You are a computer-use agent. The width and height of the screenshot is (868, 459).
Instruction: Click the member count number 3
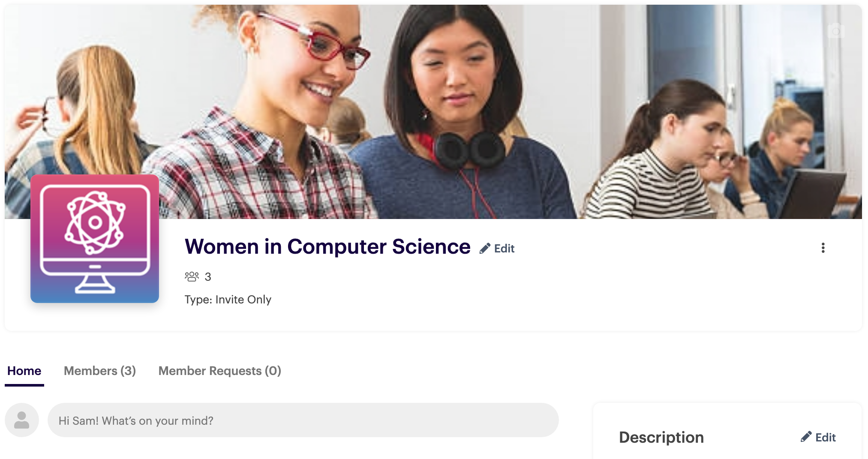pyautogui.click(x=208, y=277)
